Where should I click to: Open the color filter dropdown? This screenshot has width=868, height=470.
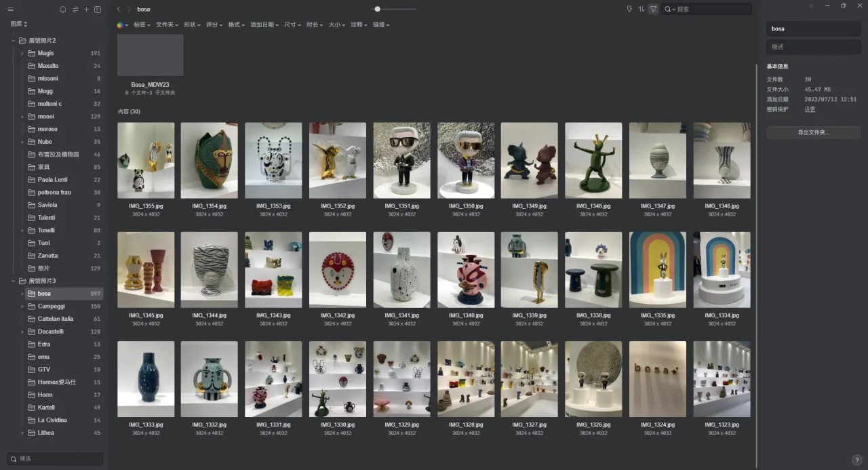point(122,25)
